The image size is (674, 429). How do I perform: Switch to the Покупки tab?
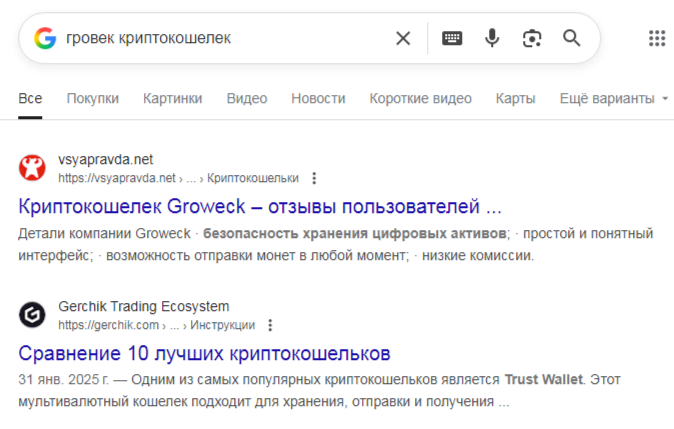[92, 98]
